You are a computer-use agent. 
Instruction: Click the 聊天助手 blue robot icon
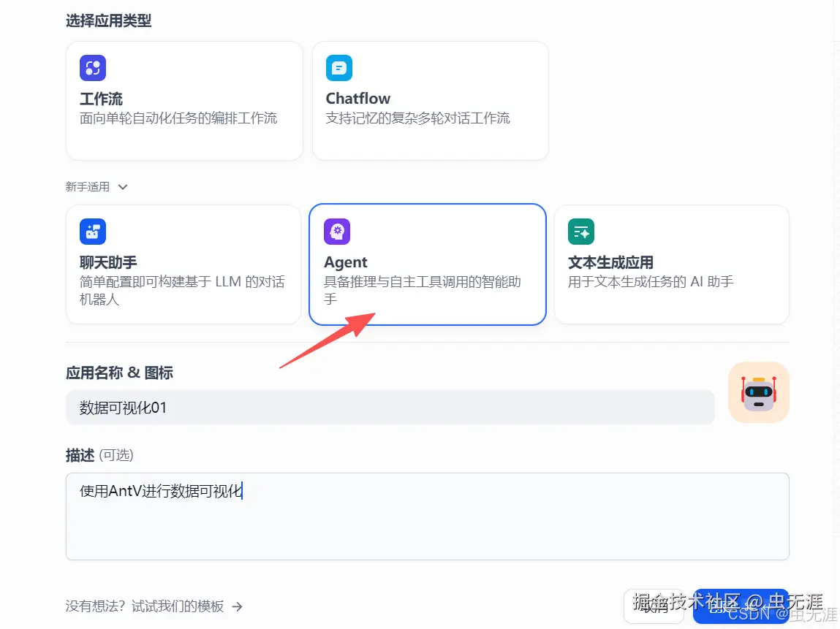pos(92,232)
